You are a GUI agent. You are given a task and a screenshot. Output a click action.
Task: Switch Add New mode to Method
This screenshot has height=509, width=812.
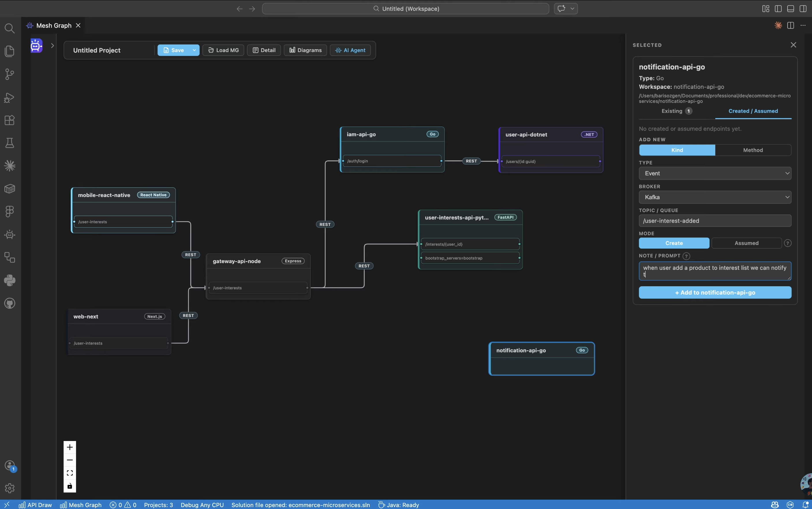tap(753, 150)
